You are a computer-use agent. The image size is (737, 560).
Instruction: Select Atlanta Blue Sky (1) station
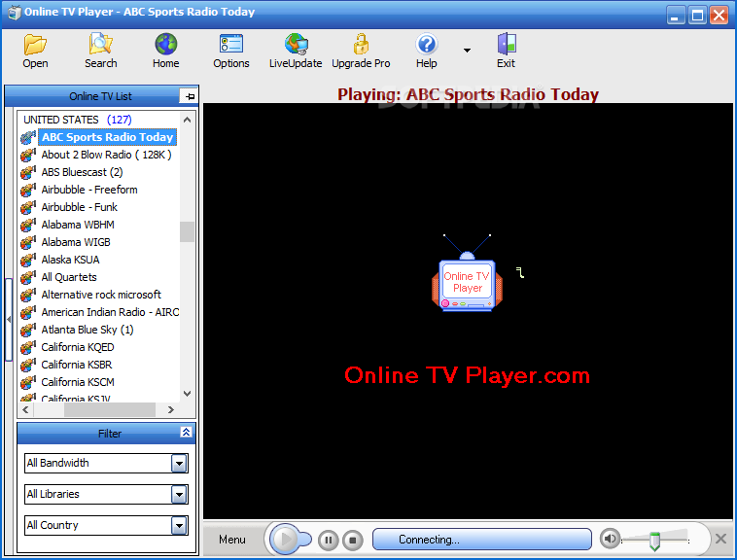(x=88, y=330)
